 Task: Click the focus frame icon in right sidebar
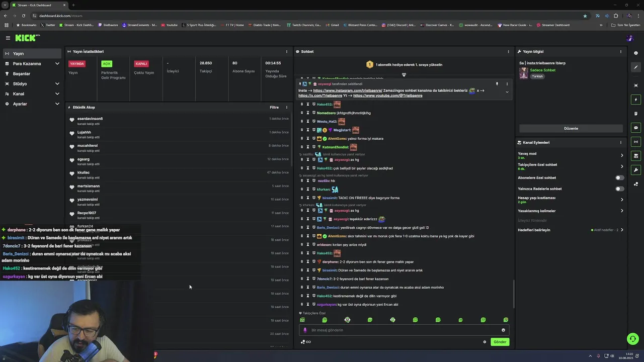(x=636, y=85)
